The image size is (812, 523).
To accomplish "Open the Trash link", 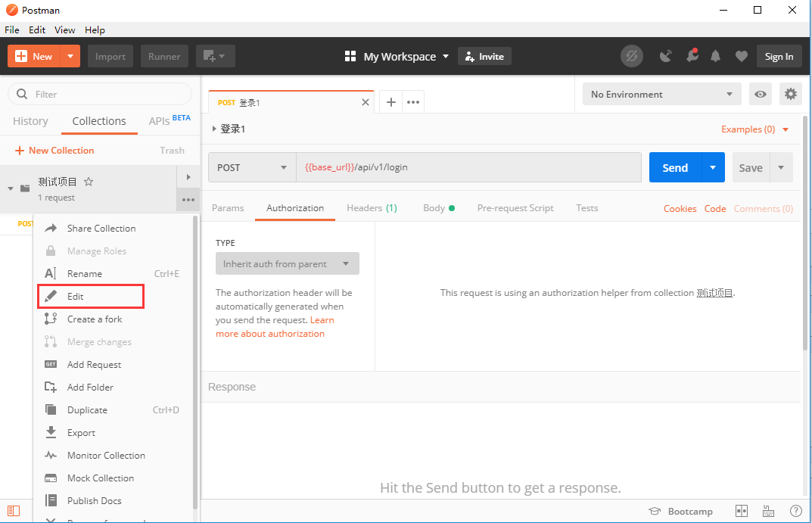I will point(172,150).
